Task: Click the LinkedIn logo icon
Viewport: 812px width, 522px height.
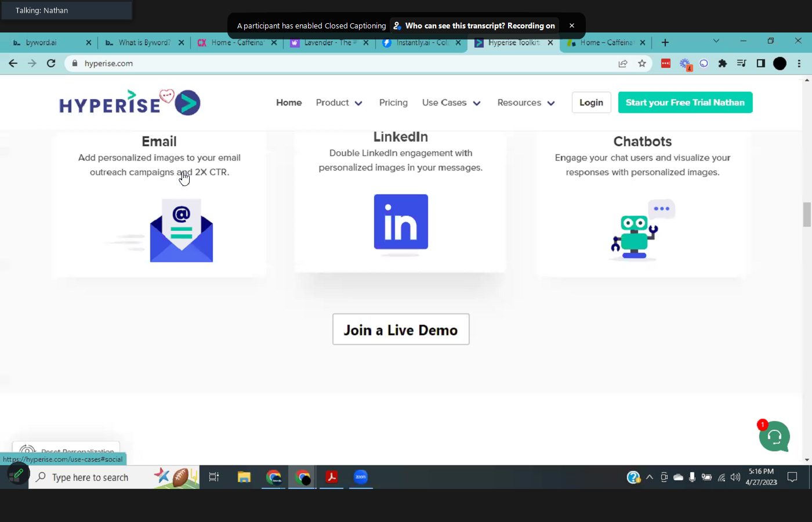Action: pos(401,222)
